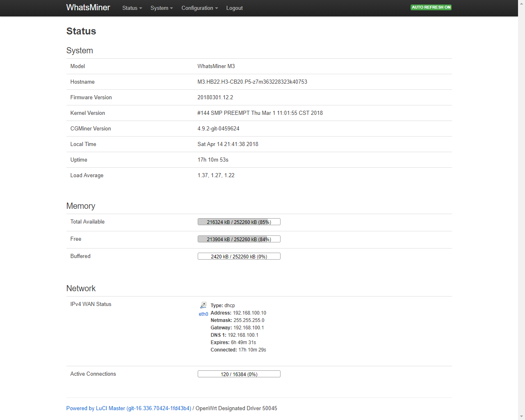Click the eth0 interface link
The image size is (525, 420).
203,314
